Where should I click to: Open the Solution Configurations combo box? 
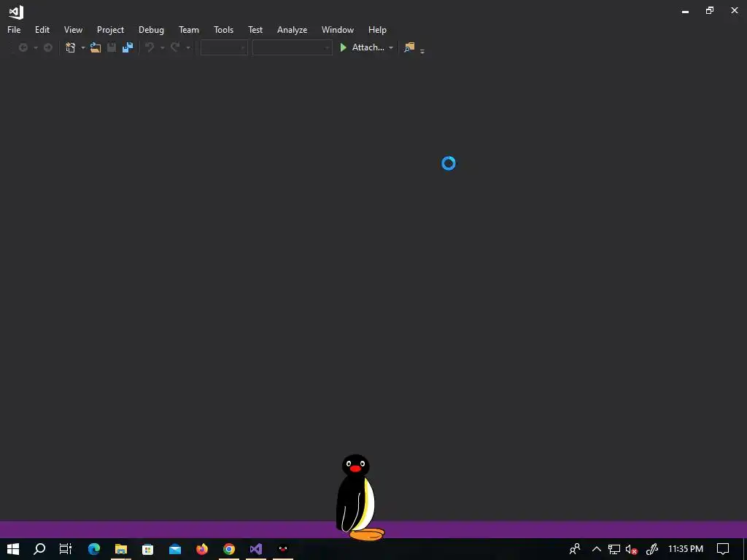[x=224, y=47]
